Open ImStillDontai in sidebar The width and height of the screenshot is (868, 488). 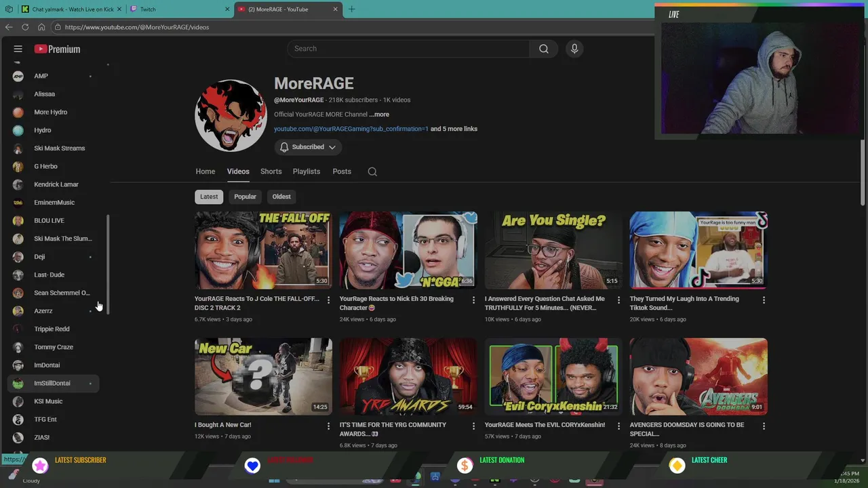[53, 384]
